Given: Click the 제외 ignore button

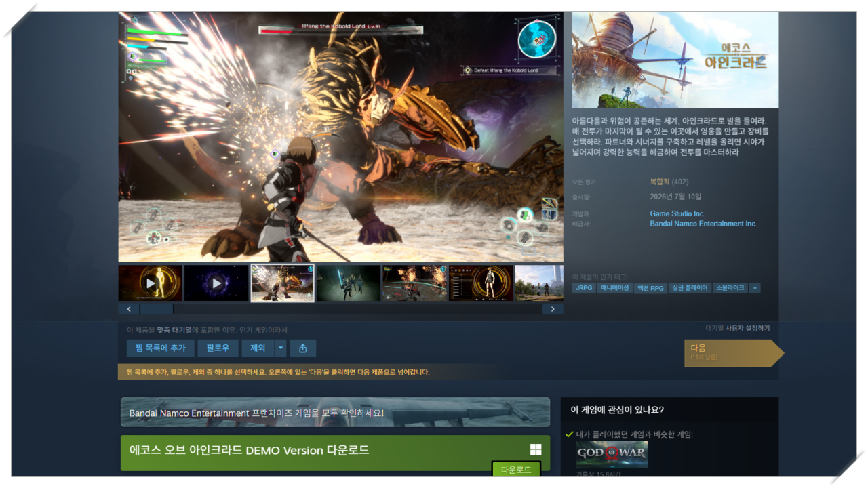Looking at the screenshot, I should [258, 348].
